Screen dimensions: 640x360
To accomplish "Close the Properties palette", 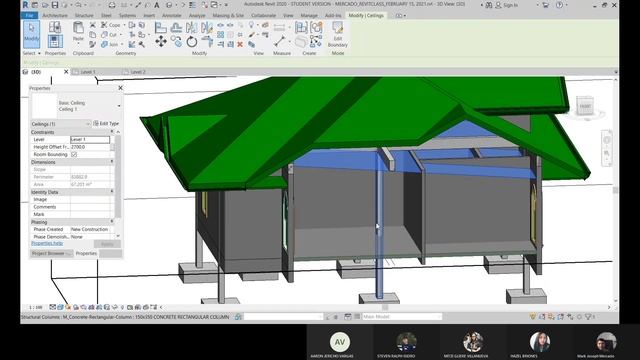I will [120, 88].
